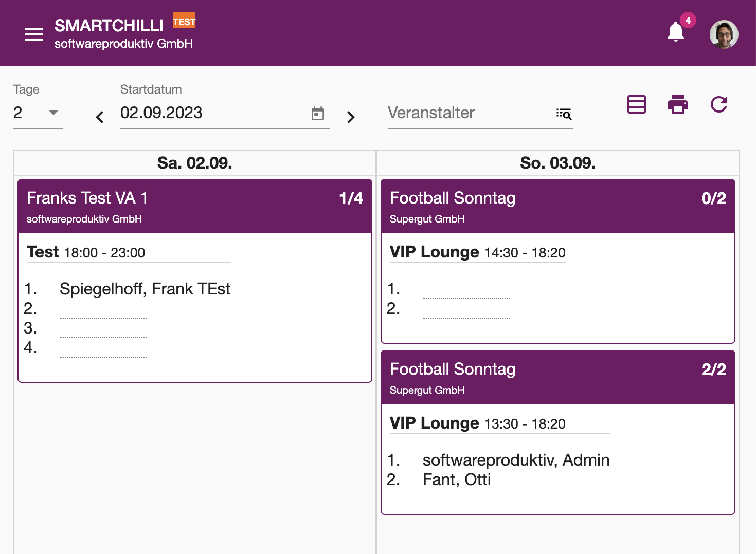The image size is (756, 554).
Task: Select Spiegelhoff, Frank TEst entry
Action: [x=145, y=289]
